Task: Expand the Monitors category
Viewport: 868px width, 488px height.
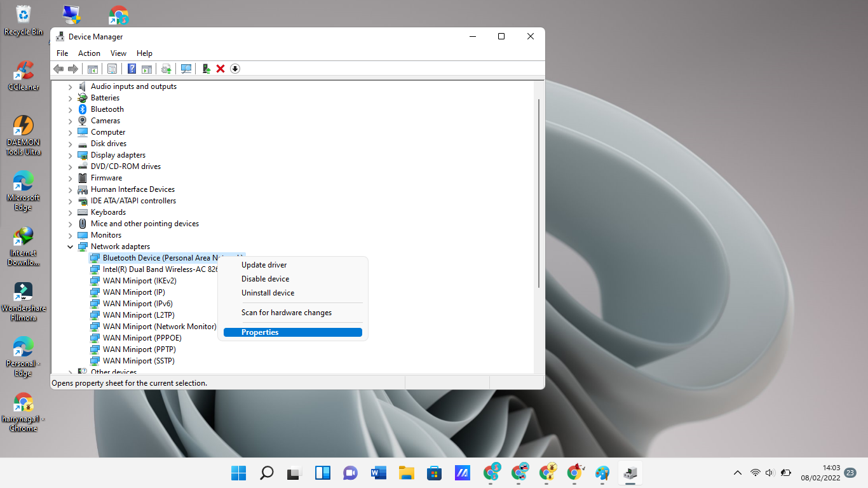Action: [x=71, y=235]
